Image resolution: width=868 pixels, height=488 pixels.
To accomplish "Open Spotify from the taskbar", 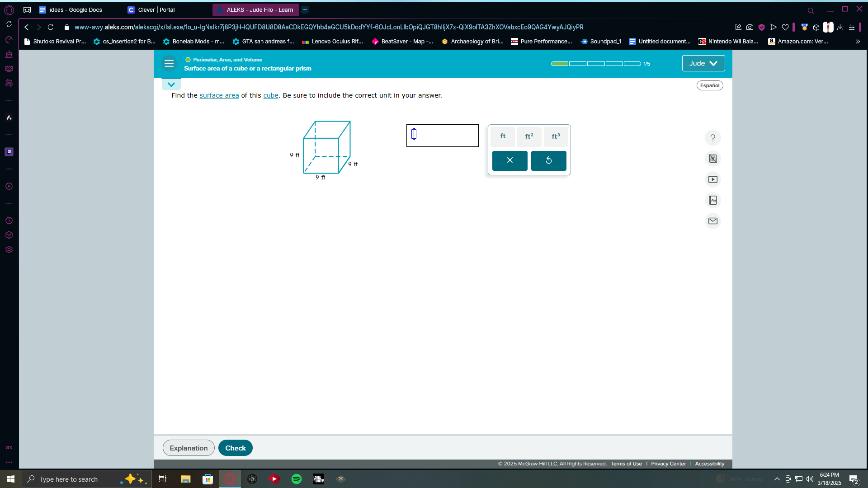I will [x=297, y=479].
